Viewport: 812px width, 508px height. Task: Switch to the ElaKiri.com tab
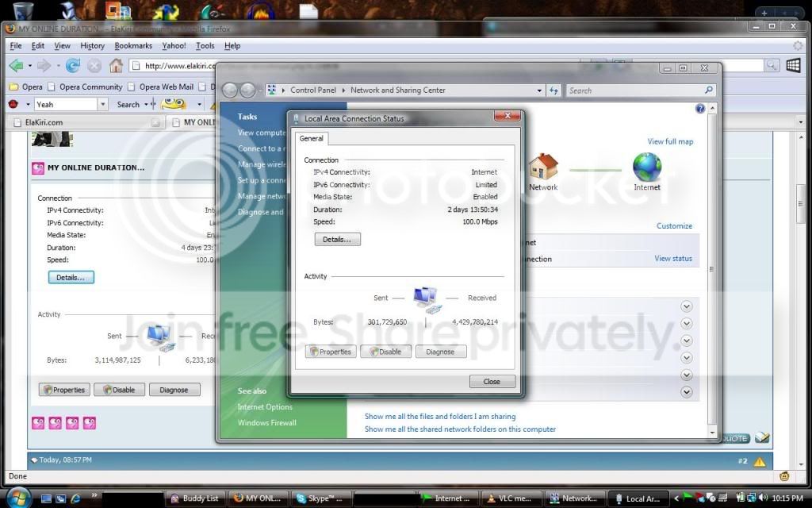(x=86, y=123)
